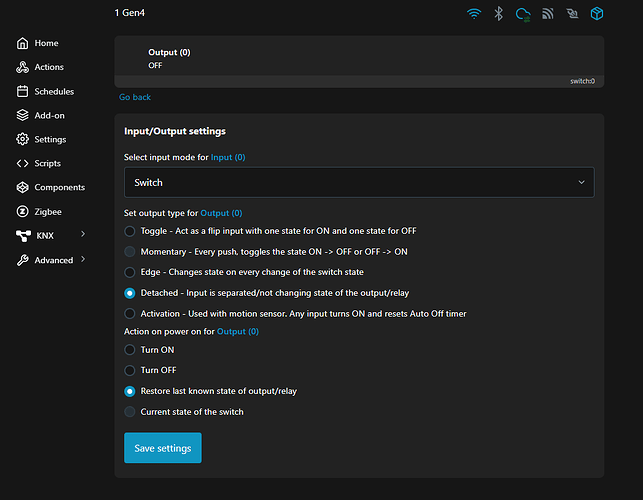Viewport: 643px width, 500px height.
Task: Expand the KNX submenu arrow
Action: pyautogui.click(x=83, y=235)
